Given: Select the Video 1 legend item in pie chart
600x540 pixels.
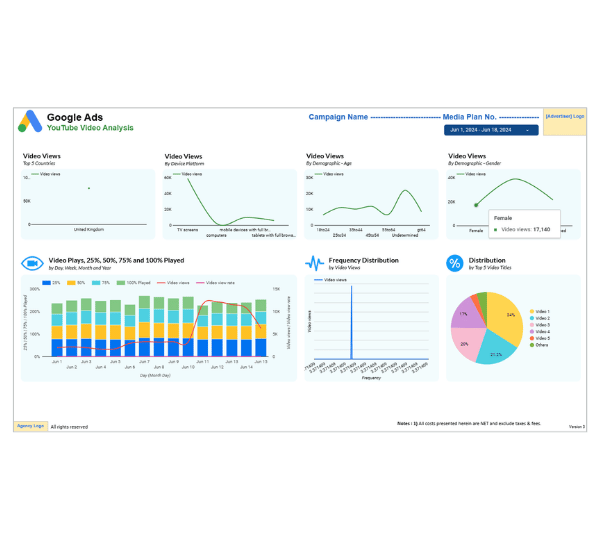Looking at the screenshot, I should click(x=540, y=312).
